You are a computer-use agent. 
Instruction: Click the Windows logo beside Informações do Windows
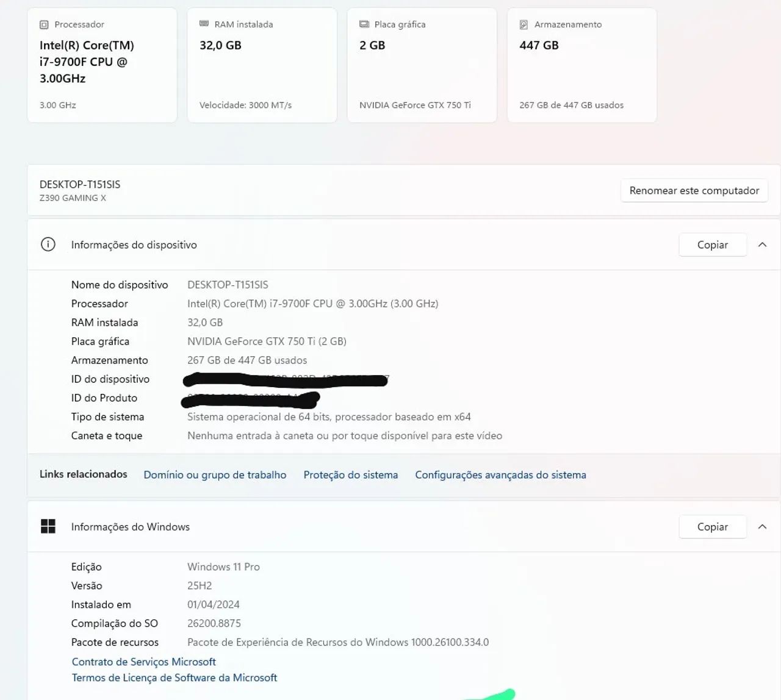(x=48, y=526)
